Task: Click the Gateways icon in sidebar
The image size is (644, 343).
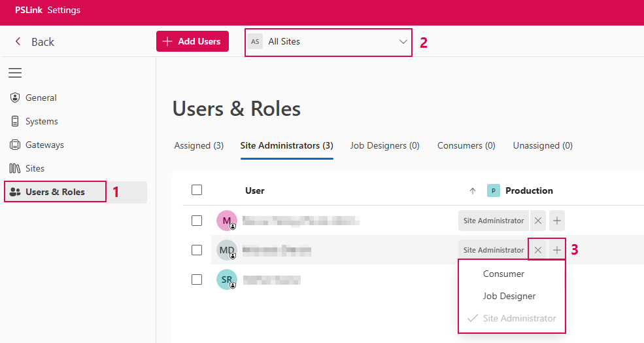Action: click(15, 145)
